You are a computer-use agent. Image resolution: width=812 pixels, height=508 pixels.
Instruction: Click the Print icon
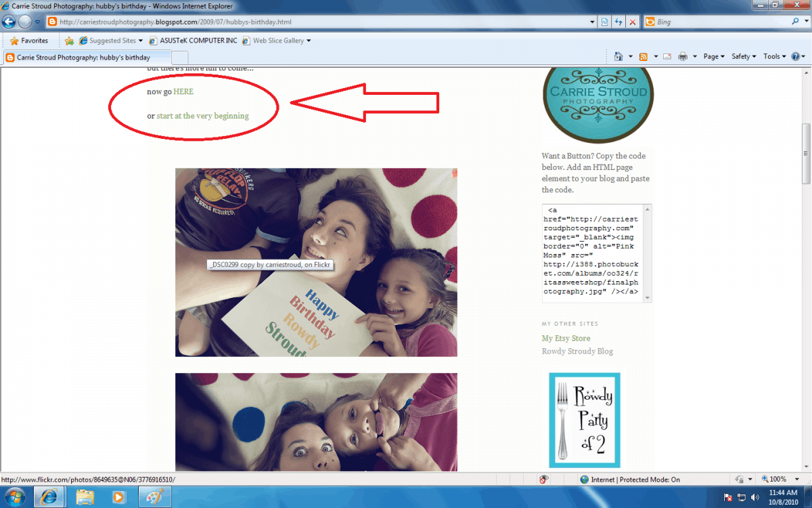[x=683, y=57]
